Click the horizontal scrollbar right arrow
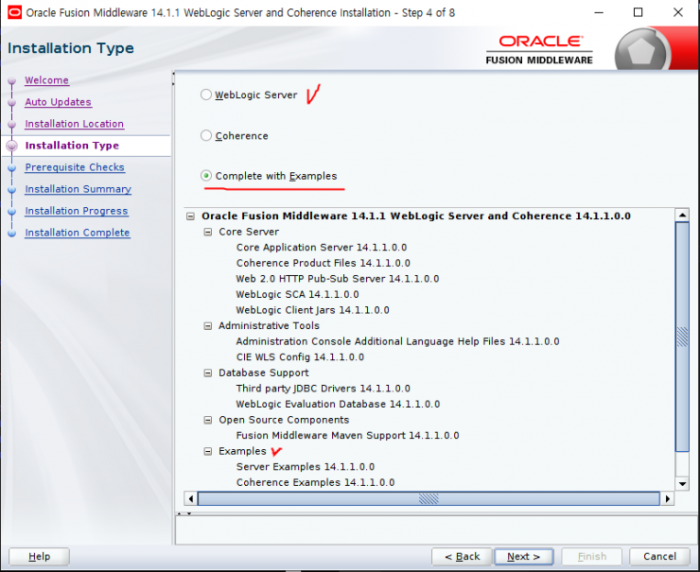This screenshot has width=700, height=572. tap(668, 498)
